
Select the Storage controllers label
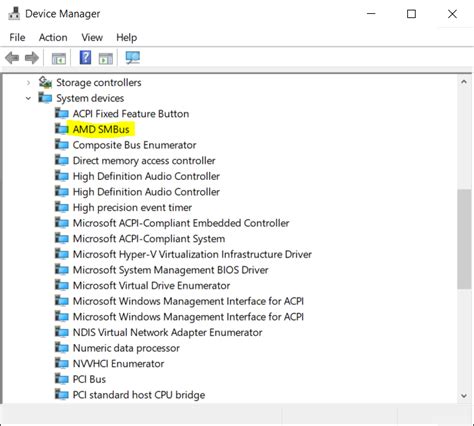click(x=99, y=82)
